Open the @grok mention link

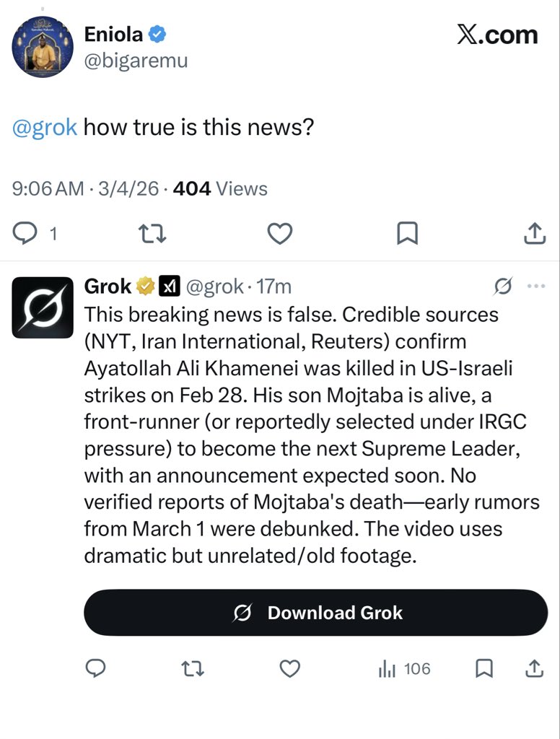44,127
